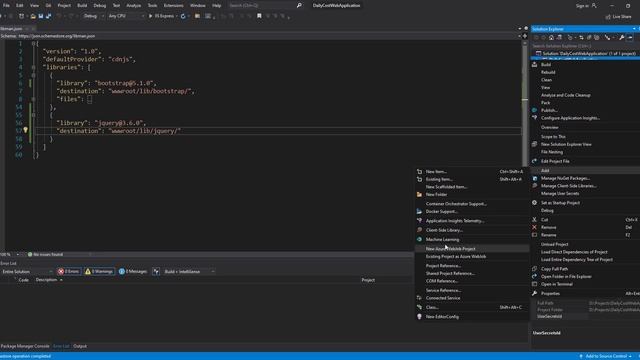Screen dimensions: 640x360
Task: Start IIS Express run button
Action: click(x=162, y=16)
